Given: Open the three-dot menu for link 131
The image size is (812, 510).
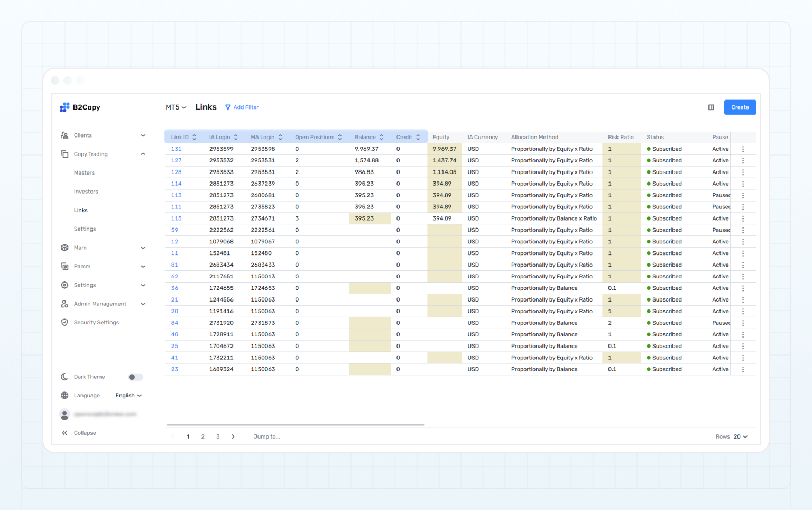Looking at the screenshot, I should click(743, 149).
